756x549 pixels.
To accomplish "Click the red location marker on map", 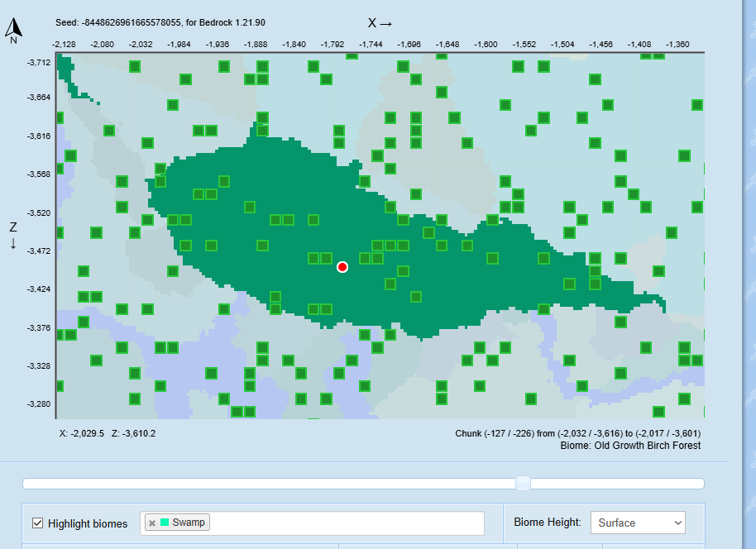I will pos(342,266).
